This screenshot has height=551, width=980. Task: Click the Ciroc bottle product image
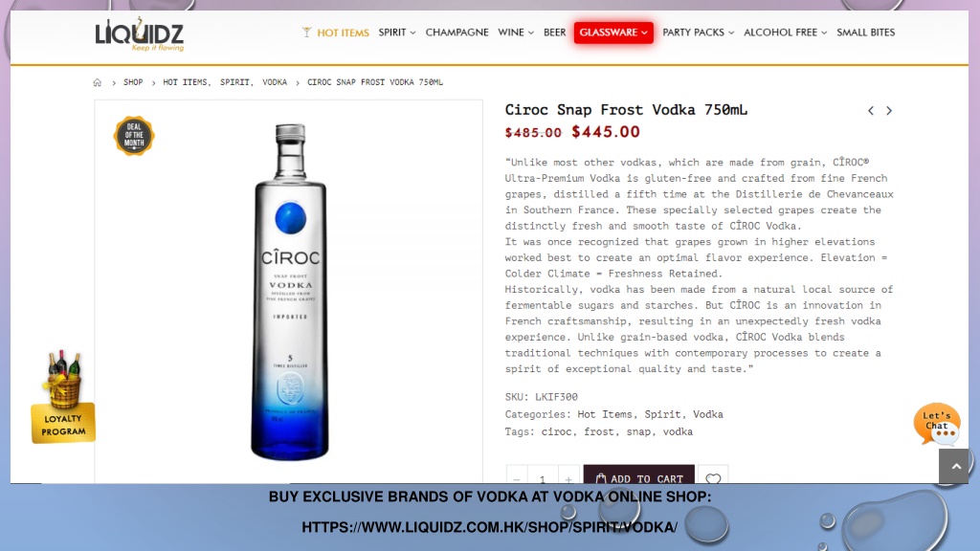[289, 292]
